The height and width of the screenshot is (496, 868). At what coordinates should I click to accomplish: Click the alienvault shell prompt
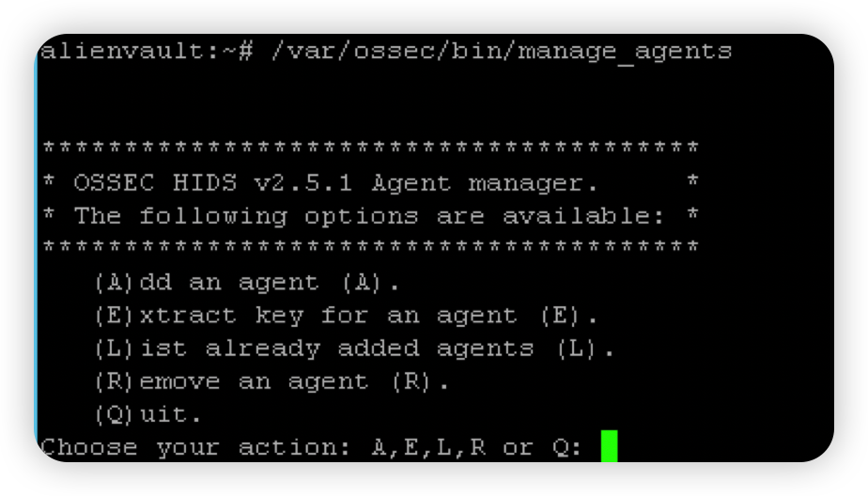click(147, 51)
